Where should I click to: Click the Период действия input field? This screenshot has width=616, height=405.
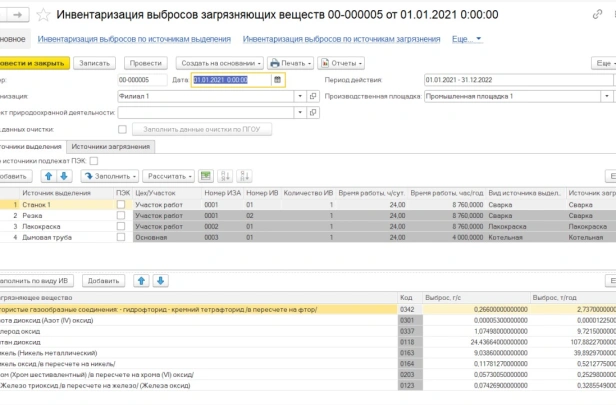(518, 80)
